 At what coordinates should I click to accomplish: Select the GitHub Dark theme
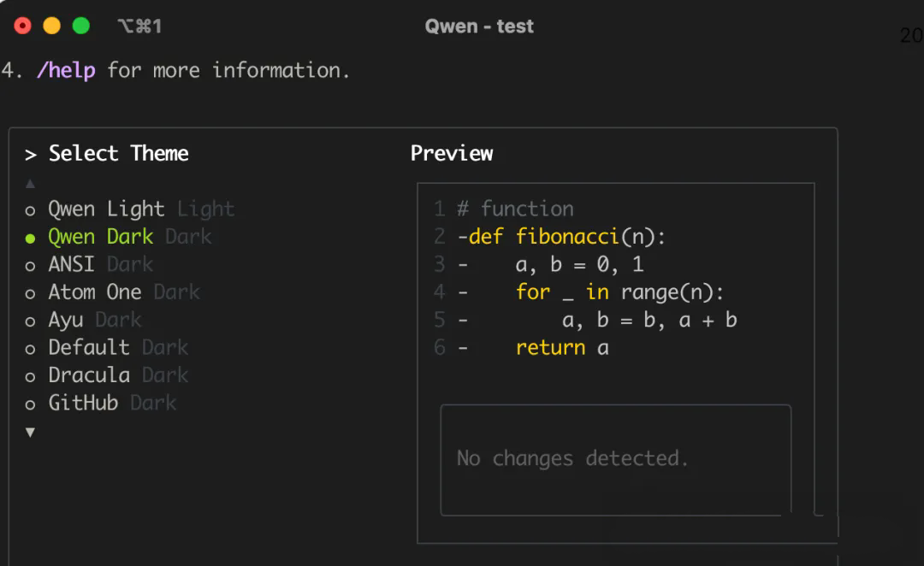(101, 403)
